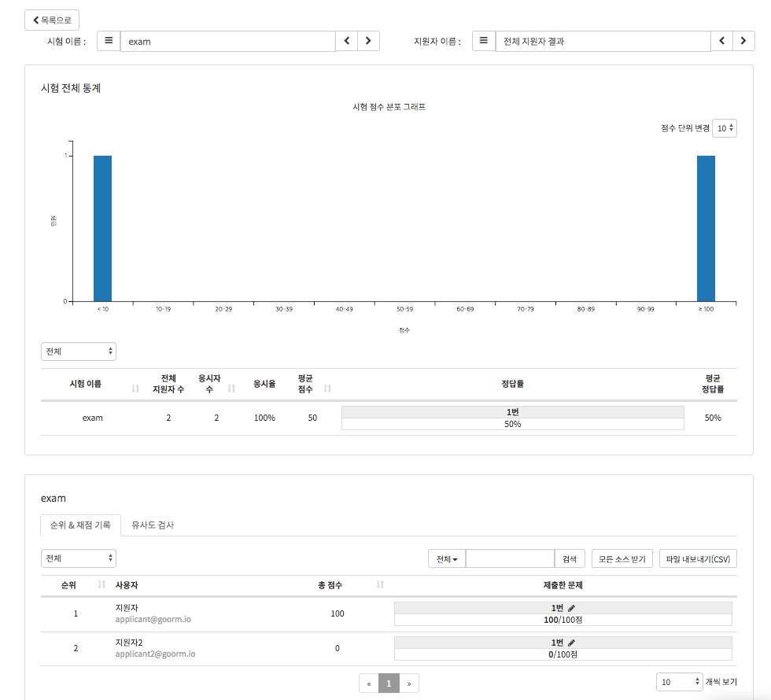Click the 모든 소스 받기 button

pos(622,559)
